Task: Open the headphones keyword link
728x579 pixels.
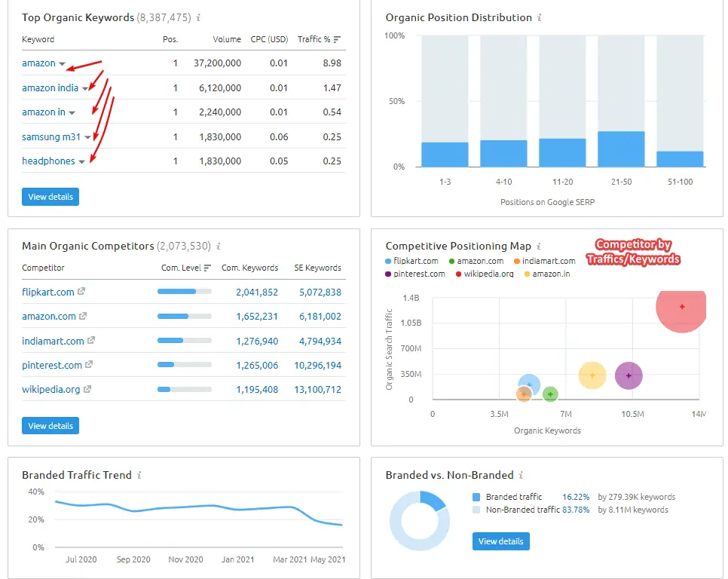Action: (48, 161)
